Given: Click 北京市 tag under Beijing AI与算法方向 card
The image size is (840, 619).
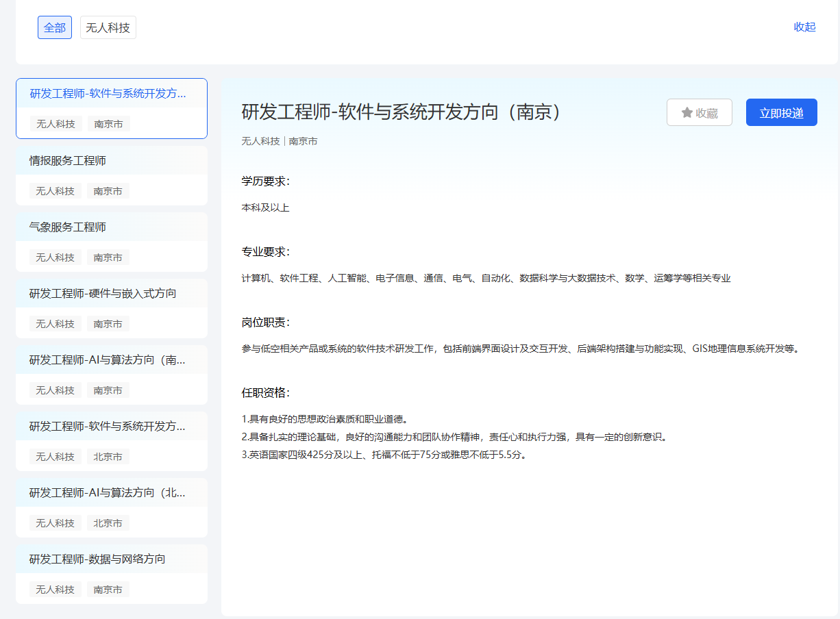Looking at the screenshot, I should (108, 523).
